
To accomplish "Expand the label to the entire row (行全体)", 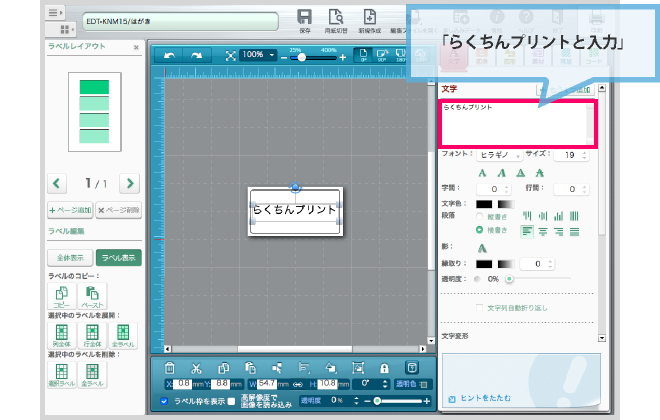I will [x=92, y=335].
